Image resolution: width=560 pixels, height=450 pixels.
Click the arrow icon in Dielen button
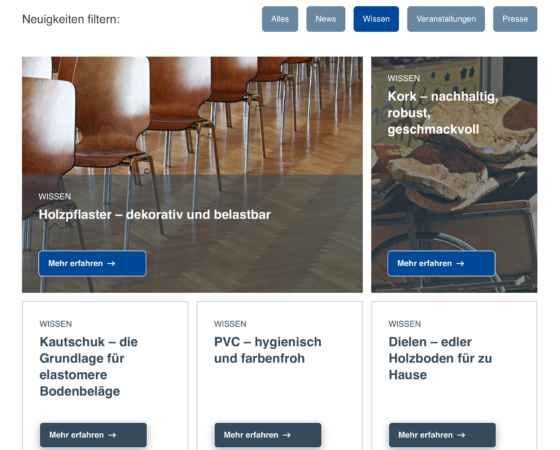(461, 435)
